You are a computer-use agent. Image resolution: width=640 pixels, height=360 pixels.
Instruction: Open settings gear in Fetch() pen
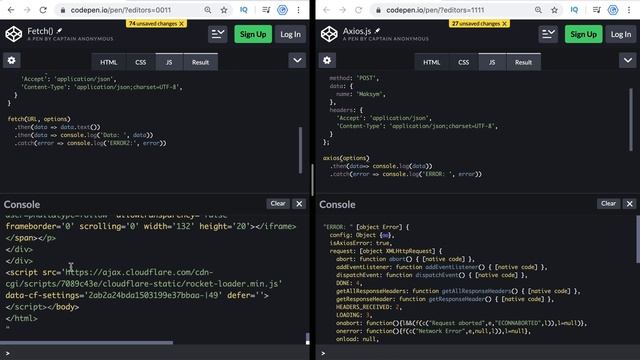click(x=11, y=60)
